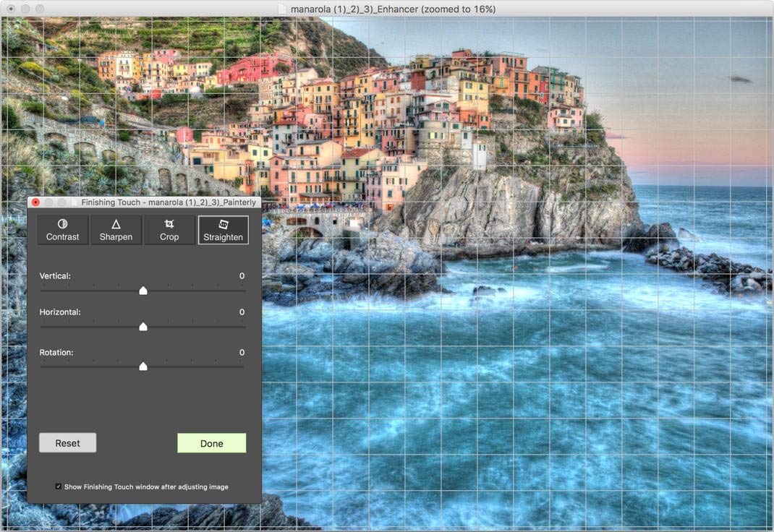The width and height of the screenshot is (774, 532).
Task: Click the Vertical value field
Action: (x=242, y=276)
